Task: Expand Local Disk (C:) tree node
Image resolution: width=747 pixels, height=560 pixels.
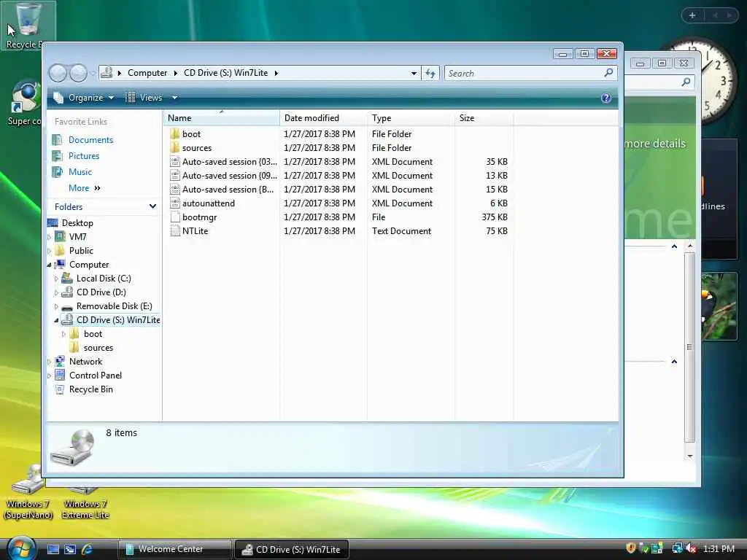Action: click(x=56, y=279)
